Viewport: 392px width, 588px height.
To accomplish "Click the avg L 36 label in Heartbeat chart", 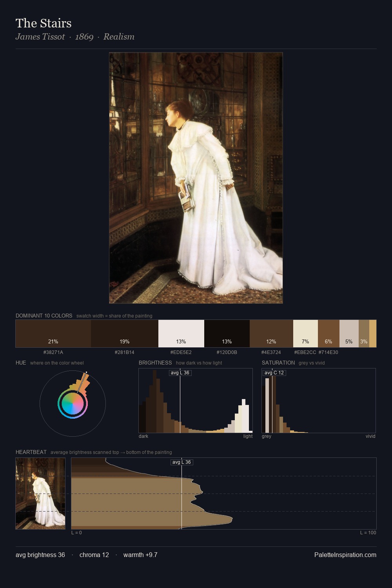I will coord(181,462).
